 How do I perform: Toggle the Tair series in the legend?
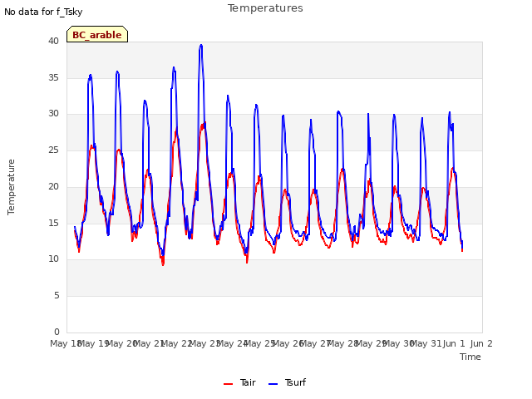tap(239, 382)
